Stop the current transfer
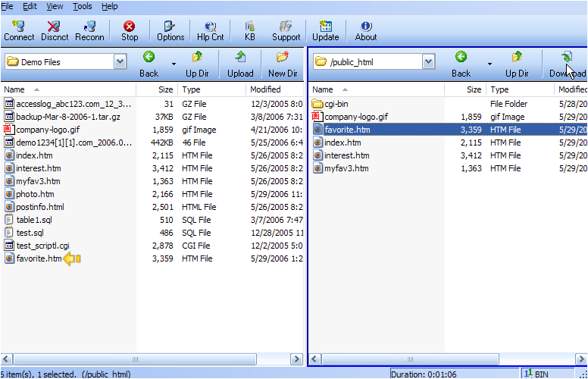The image size is (588, 379). point(130,30)
